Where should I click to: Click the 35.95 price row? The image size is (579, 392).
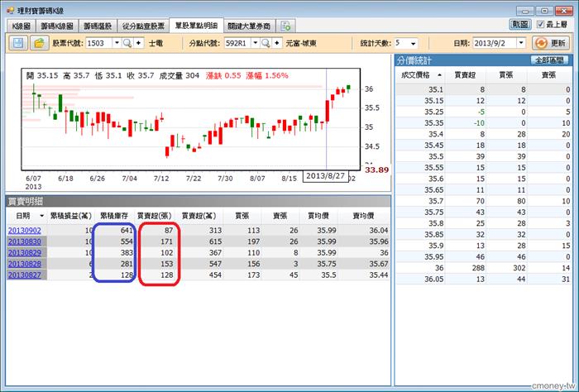pyautogui.click(x=484, y=256)
